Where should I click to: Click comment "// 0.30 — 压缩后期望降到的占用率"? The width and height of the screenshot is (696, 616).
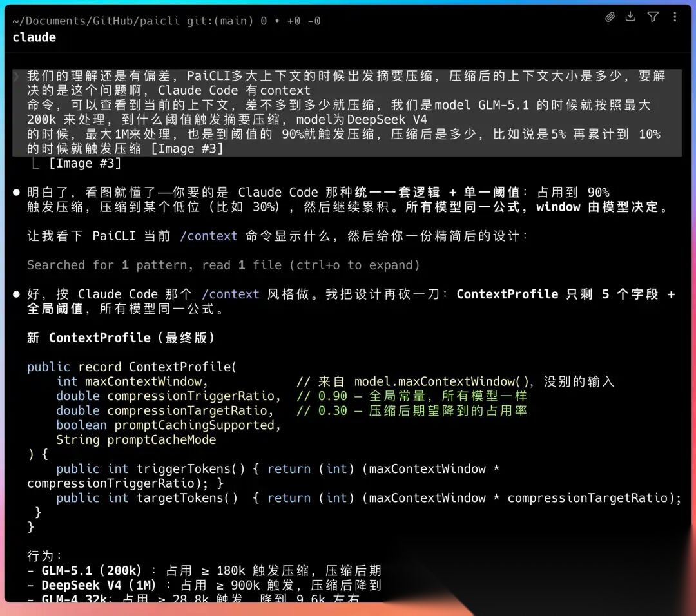(x=411, y=411)
